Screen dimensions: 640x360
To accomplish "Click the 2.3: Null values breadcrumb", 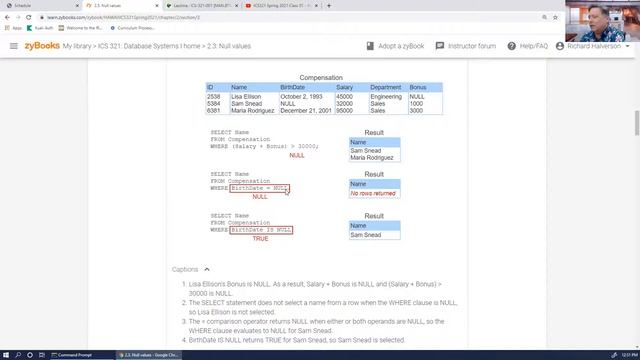I will 229,46.
